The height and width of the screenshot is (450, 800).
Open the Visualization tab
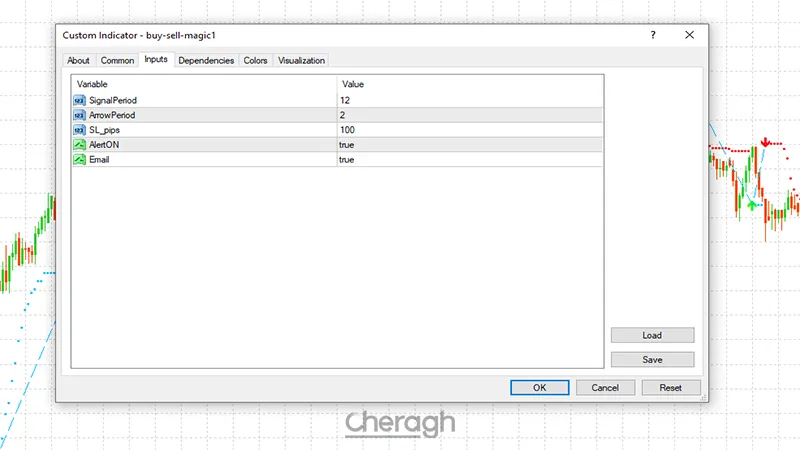coord(301,61)
